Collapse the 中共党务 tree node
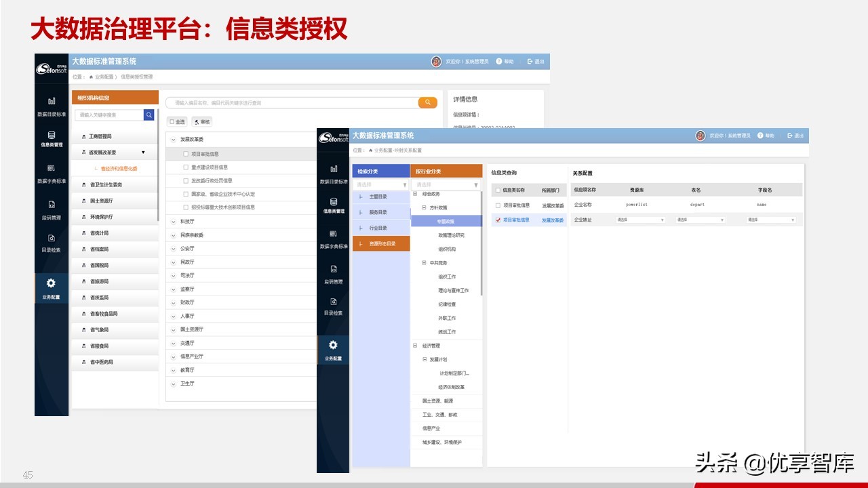This screenshot has height=488, width=868. [425, 263]
